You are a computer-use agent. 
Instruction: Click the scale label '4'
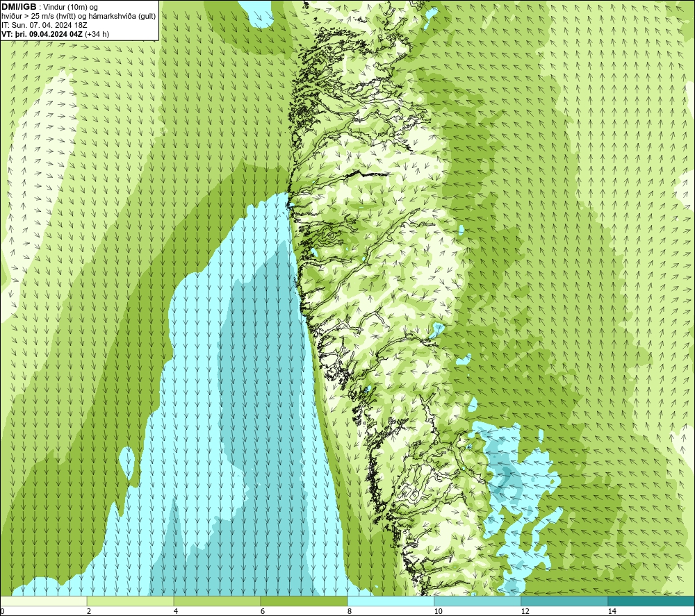click(176, 611)
